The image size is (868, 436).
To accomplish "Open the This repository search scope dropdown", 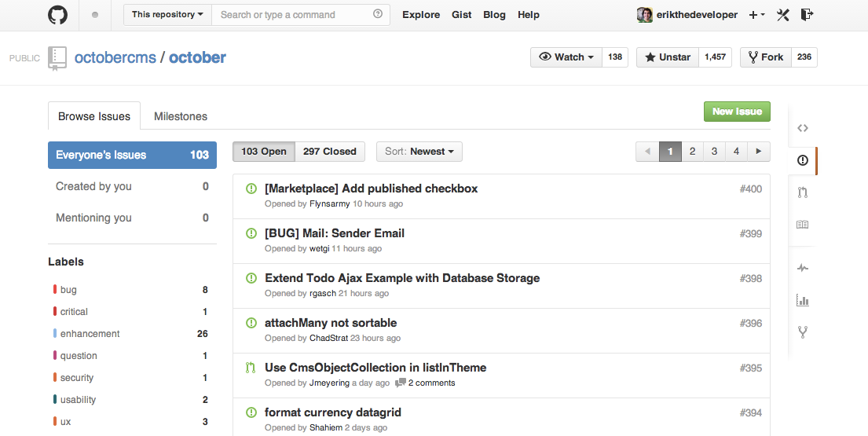I will pyautogui.click(x=168, y=15).
